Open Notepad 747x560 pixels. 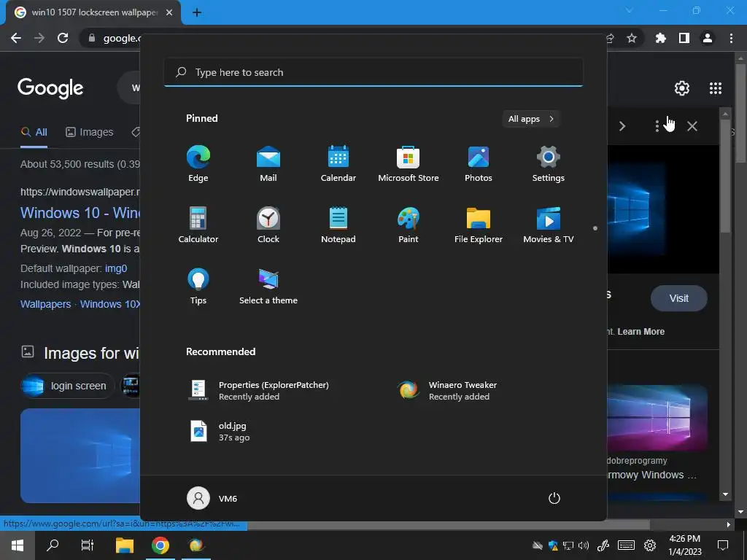(338, 225)
